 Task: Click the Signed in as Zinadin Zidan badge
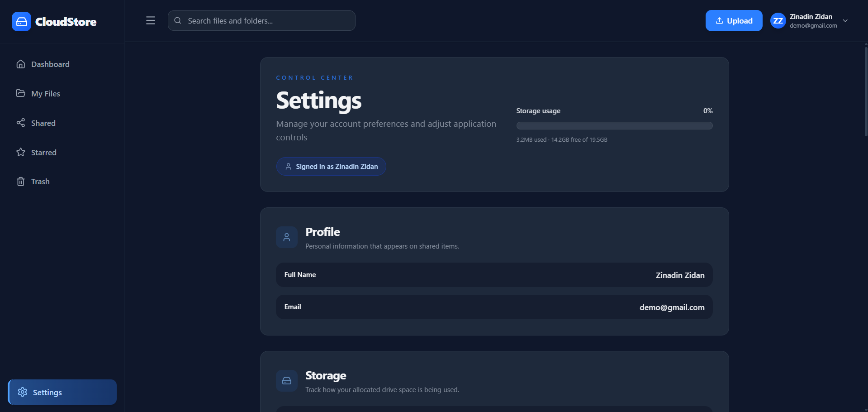point(331,167)
